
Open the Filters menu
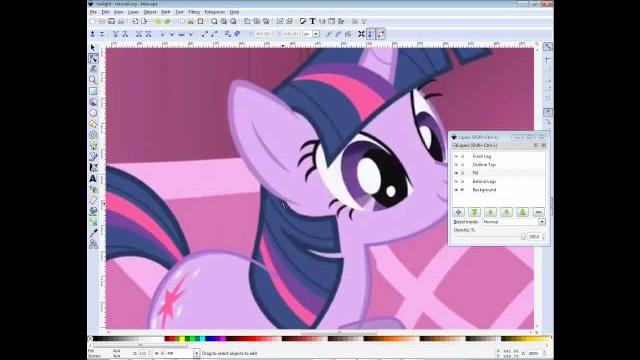(194, 12)
